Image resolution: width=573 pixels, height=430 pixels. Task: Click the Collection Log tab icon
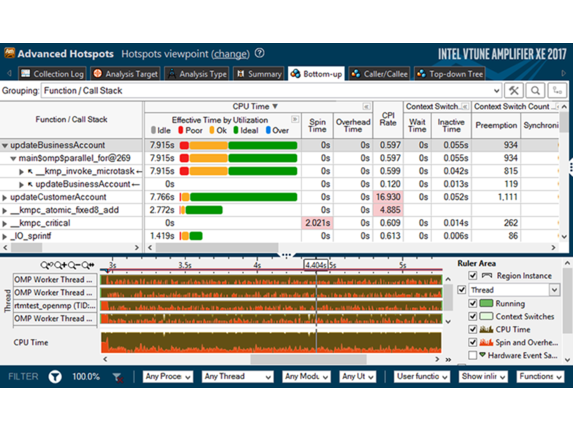26,73
